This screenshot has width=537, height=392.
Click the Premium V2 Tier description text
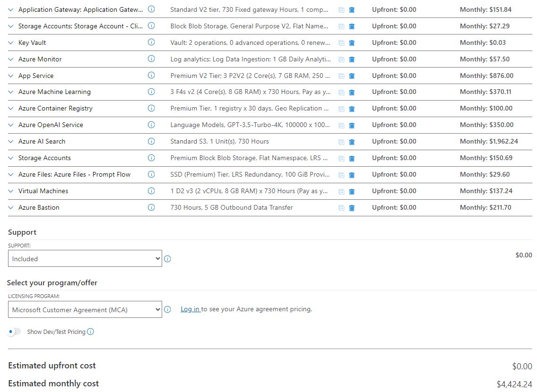tap(250, 76)
